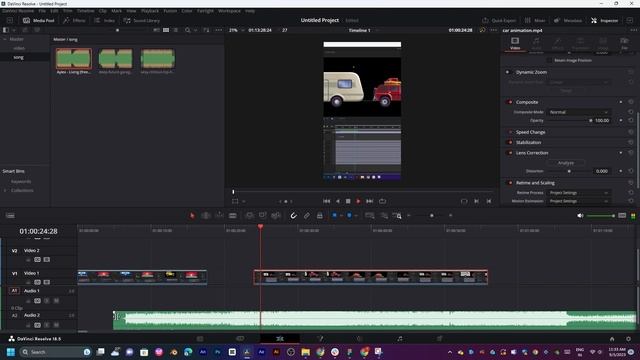Click the Replace Clip edit icon
Screen dimensions: 640x360
coord(276,216)
